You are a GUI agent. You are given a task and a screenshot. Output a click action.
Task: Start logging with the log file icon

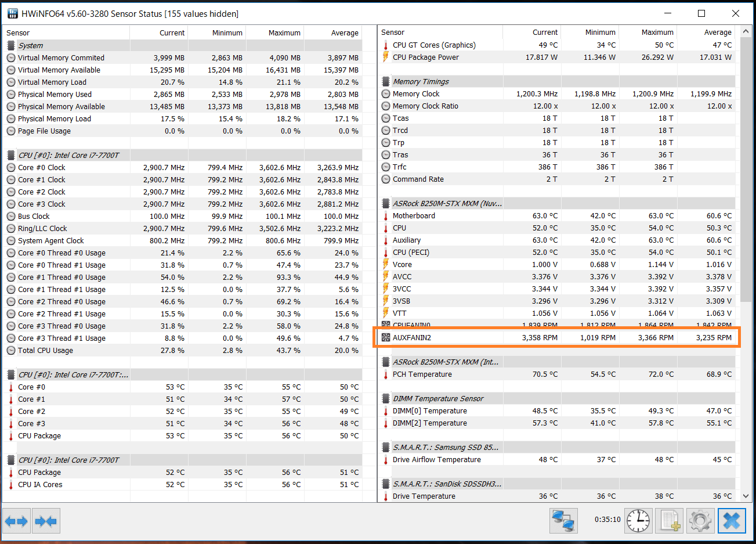tap(669, 520)
